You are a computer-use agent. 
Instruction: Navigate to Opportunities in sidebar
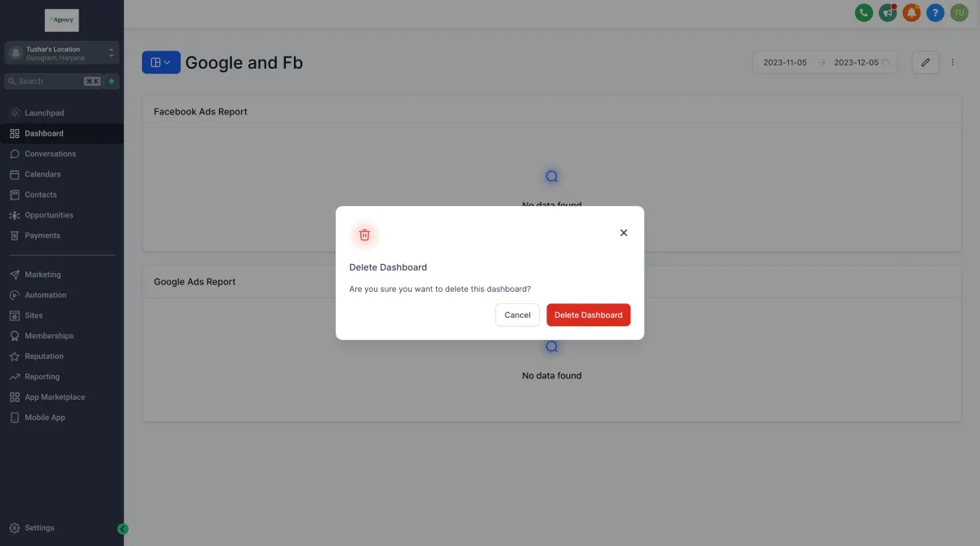coord(62,215)
